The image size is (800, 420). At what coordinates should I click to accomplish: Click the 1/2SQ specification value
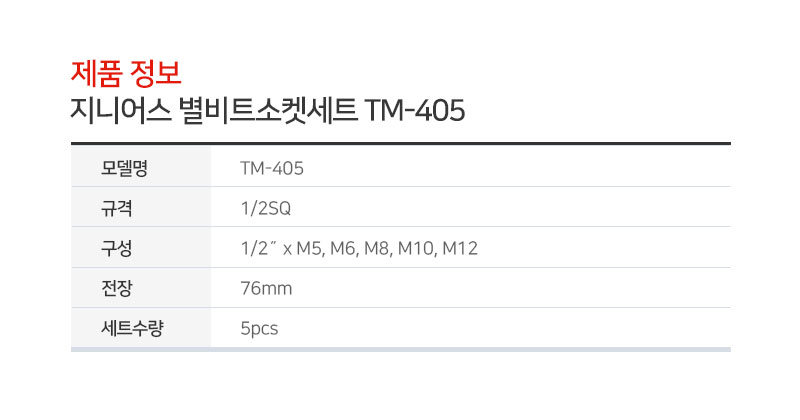point(265,208)
